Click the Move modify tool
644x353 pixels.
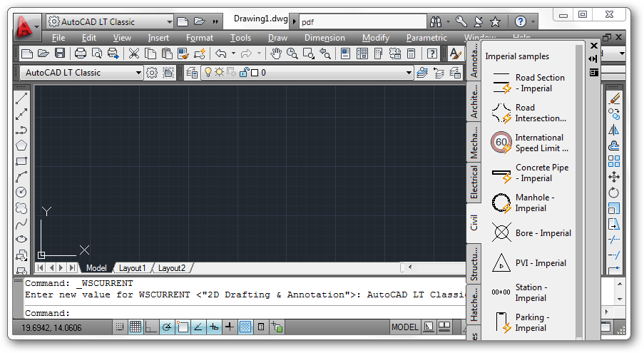614,177
